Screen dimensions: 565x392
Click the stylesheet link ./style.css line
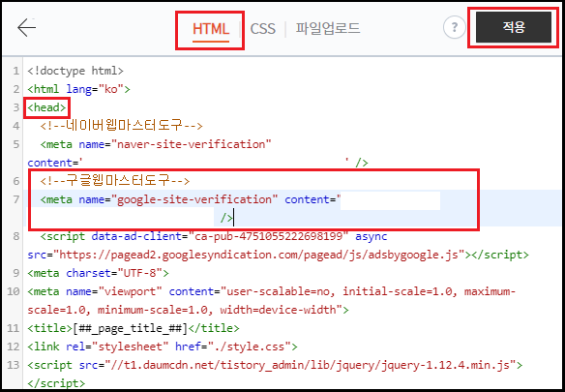tap(163, 347)
